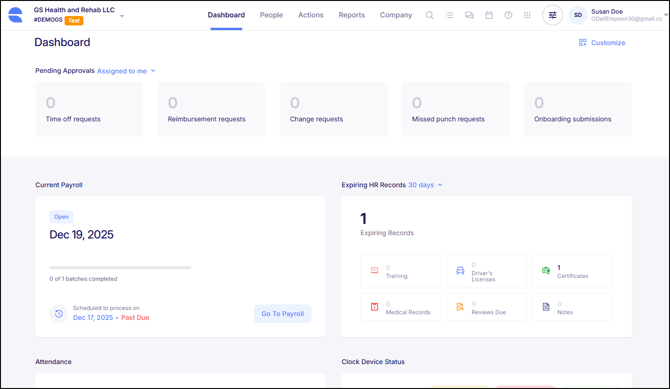Open the Dec 17, 2025 scheduled date link
The width and height of the screenshot is (670, 389).
point(93,318)
